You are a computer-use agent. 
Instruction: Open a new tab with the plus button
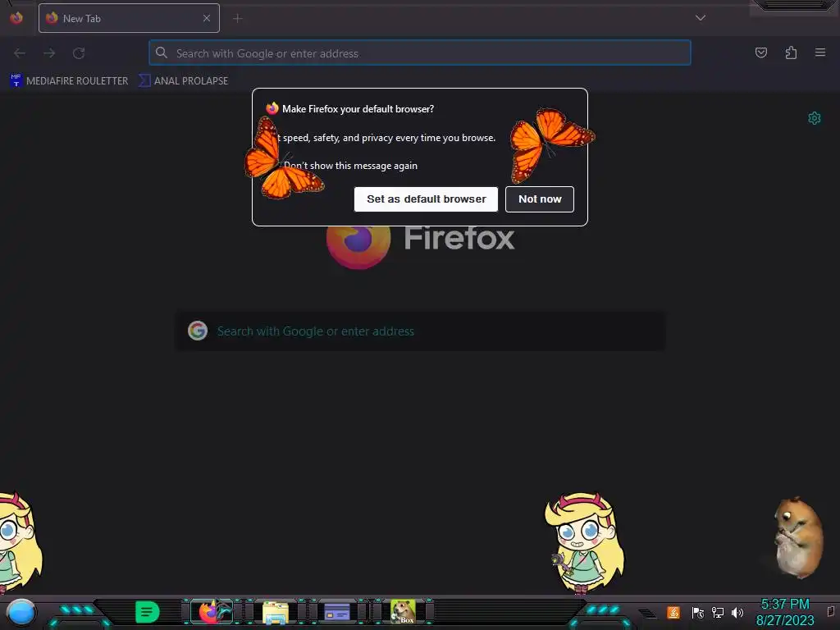point(237,19)
